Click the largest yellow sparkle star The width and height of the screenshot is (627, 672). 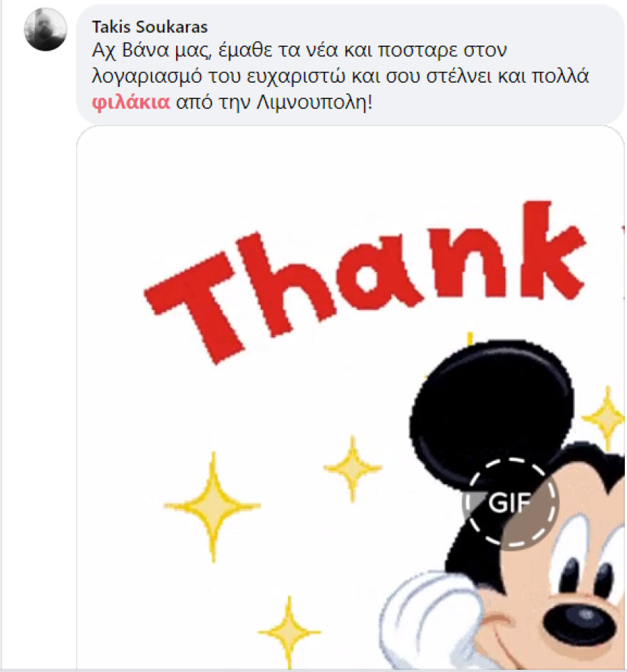(x=212, y=506)
